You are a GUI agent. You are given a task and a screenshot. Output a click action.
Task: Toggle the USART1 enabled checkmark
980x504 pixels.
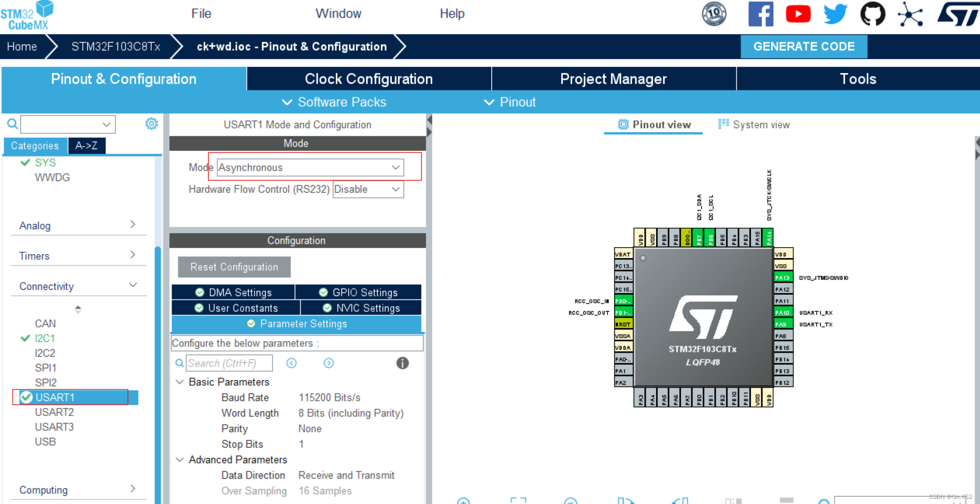pos(26,397)
